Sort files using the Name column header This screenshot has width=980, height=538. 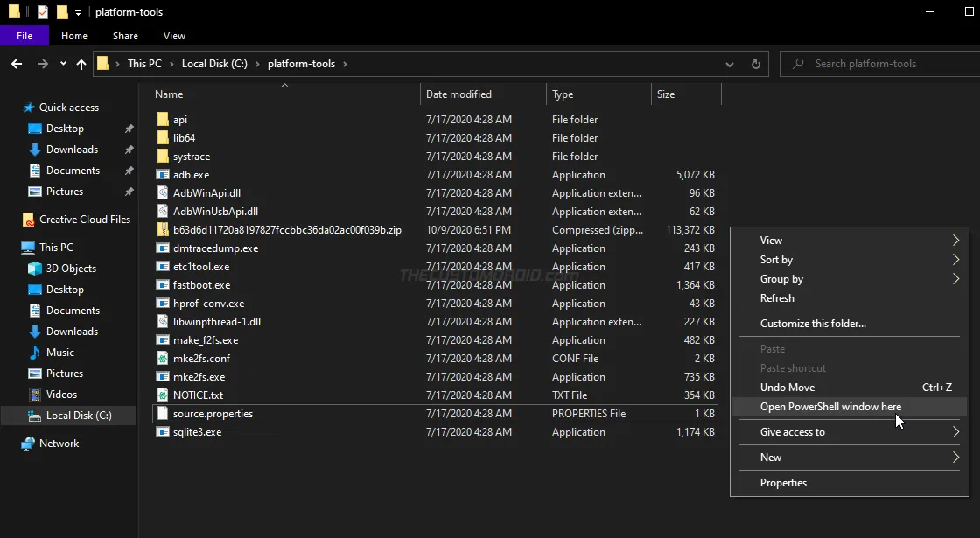tap(168, 94)
